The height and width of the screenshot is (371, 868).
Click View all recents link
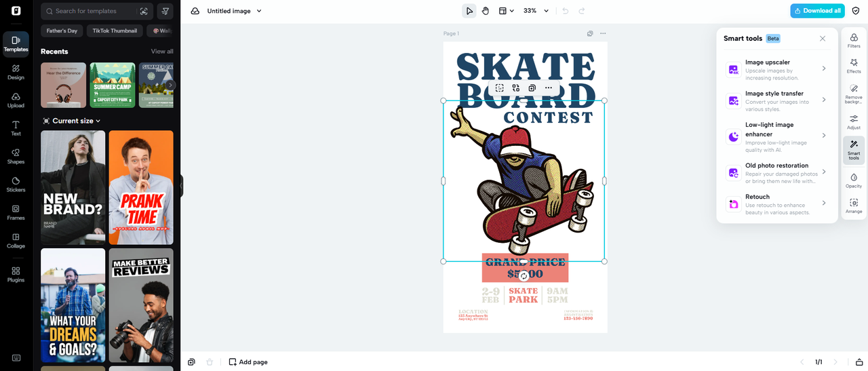[162, 52]
